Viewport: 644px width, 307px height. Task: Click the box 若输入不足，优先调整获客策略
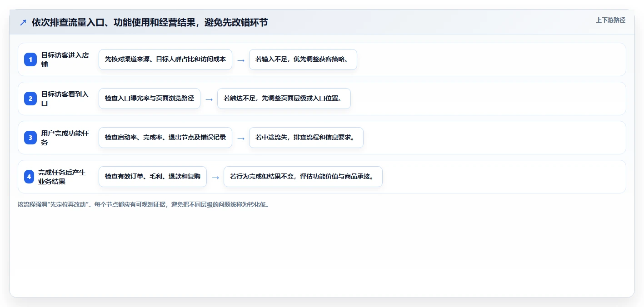[303, 59]
